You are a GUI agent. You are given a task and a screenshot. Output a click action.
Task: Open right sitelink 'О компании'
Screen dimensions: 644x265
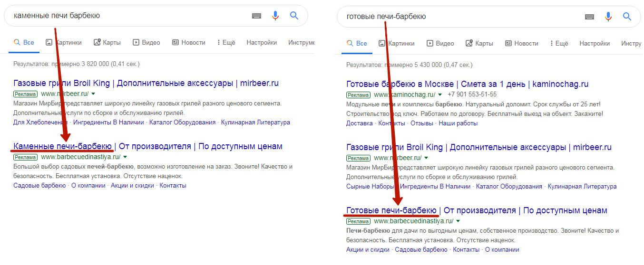[502, 249]
